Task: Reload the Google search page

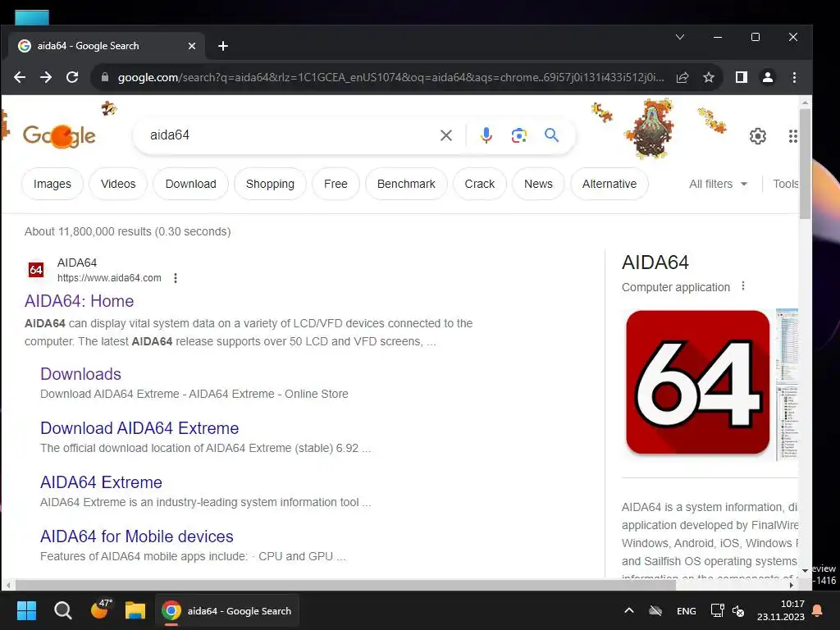Action: click(x=72, y=77)
